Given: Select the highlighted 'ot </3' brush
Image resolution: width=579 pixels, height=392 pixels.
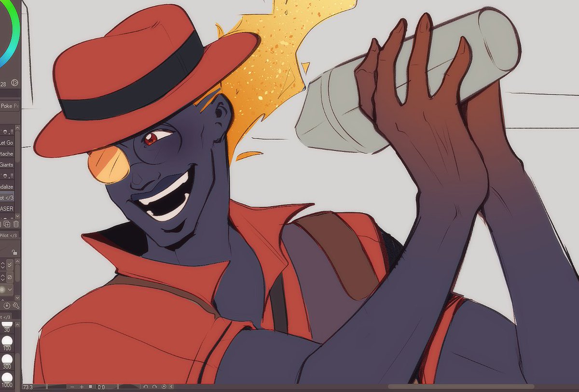Looking at the screenshot, I should (x=7, y=198).
